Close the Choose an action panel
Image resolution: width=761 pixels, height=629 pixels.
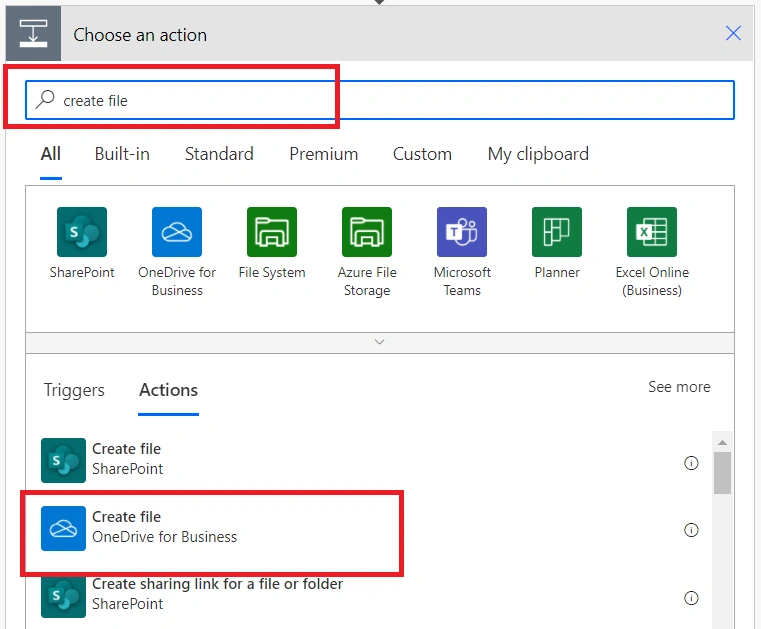tap(733, 33)
